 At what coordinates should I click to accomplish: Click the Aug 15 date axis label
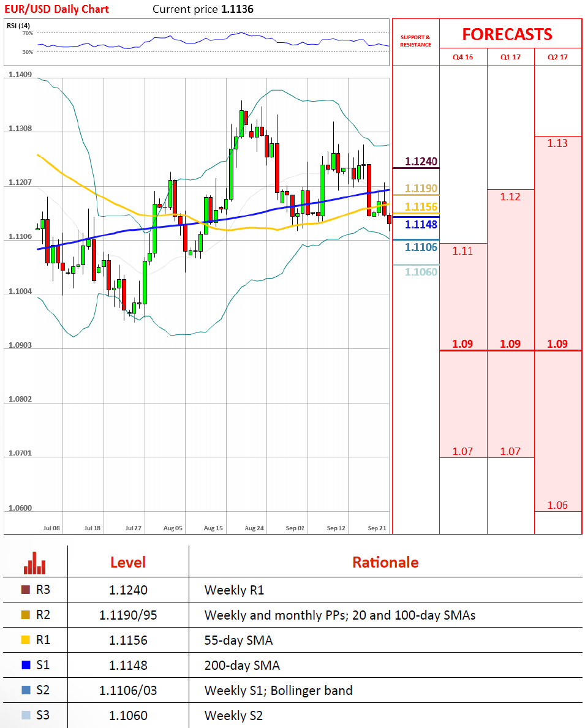coord(213,528)
